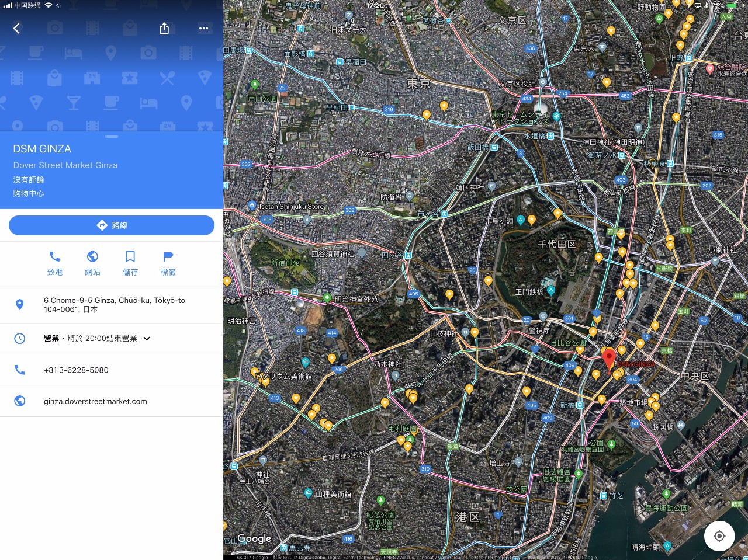Screen dimensions: 748x560
Task: Select the 明治神宮外苑 green marker
Action: [x=327, y=298]
